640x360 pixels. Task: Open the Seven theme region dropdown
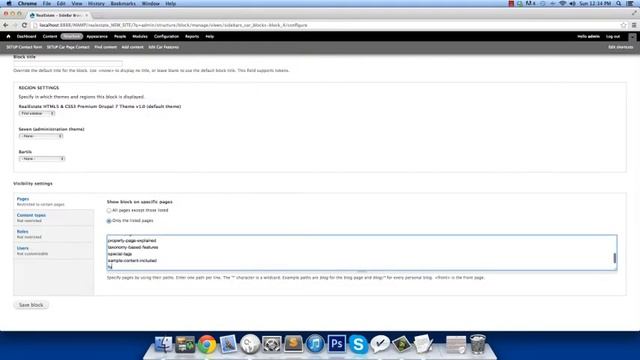[41, 136]
